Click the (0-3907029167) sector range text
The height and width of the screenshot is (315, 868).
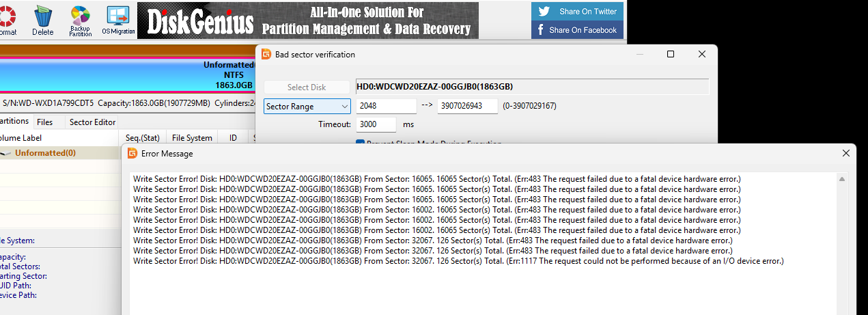click(529, 107)
